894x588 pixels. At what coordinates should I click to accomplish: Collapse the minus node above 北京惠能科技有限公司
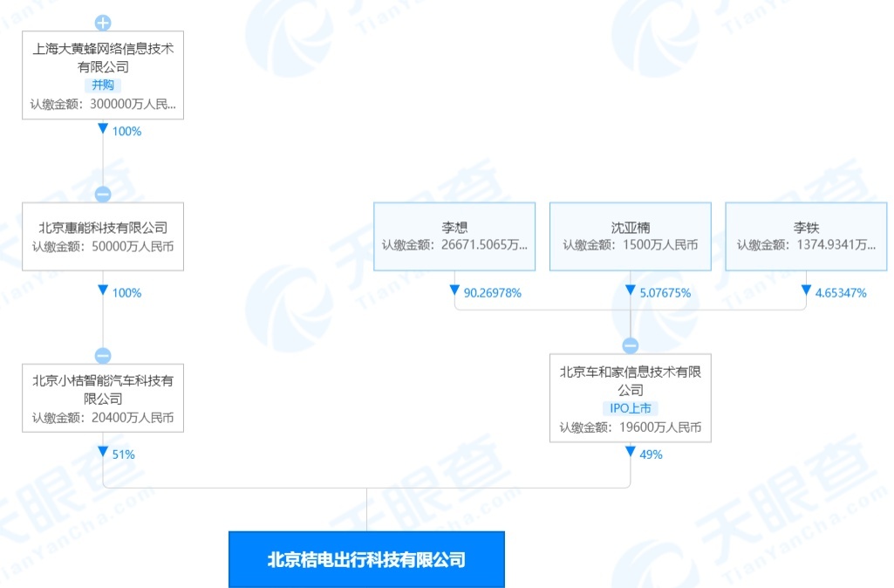103,194
